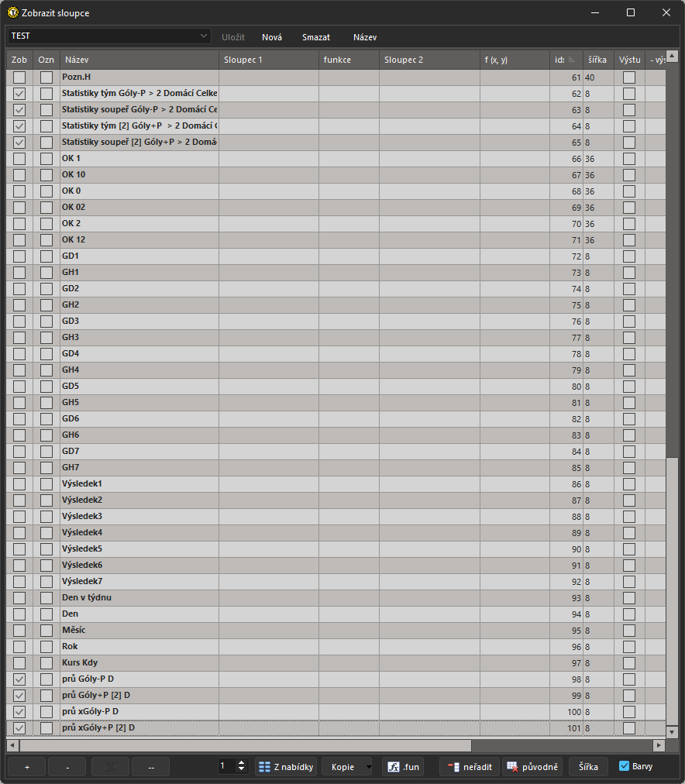Screen dimensions: 685x784
Task: Click the Sloupec 1 column header
Action: point(269,60)
